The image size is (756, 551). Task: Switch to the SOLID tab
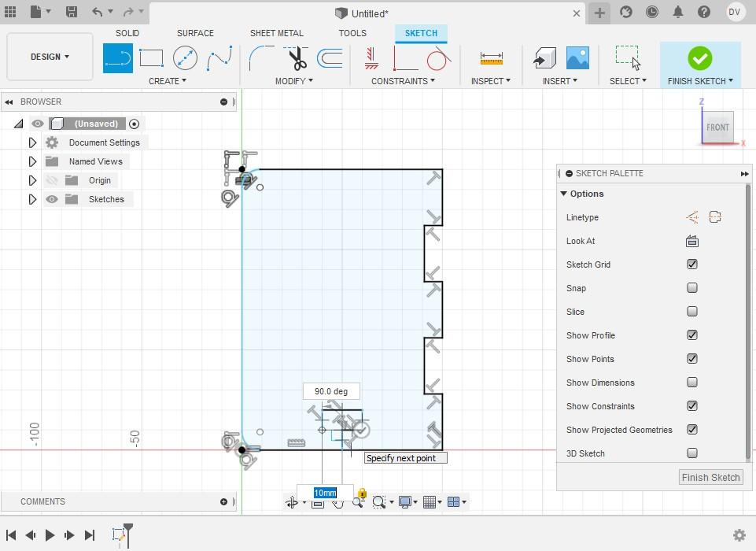coord(127,33)
